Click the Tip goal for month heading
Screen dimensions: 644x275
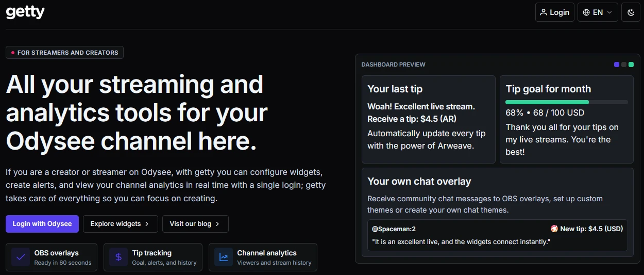coord(548,89)
